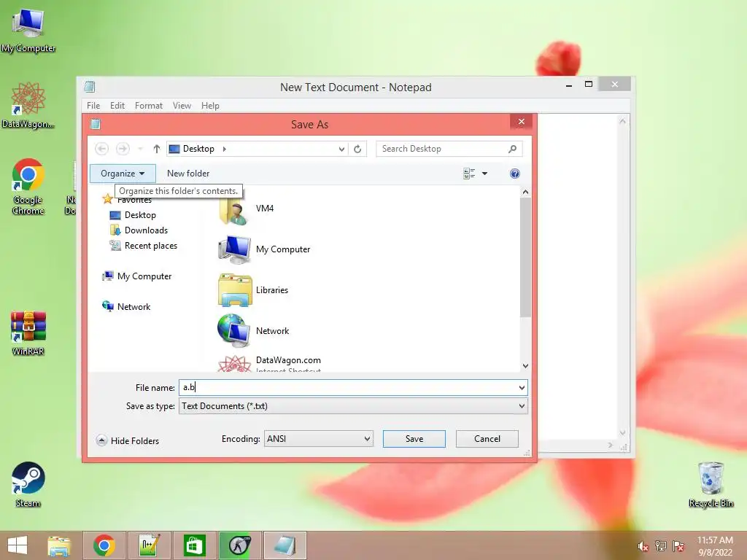Expand the address bar history dropdown
747x560 pixels.
[x=341, y=149]
